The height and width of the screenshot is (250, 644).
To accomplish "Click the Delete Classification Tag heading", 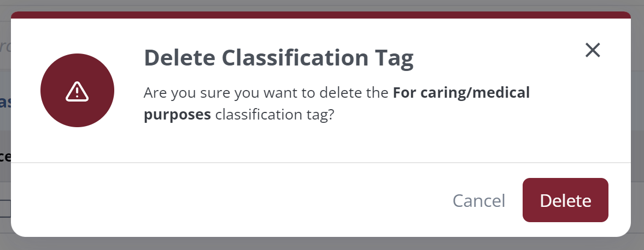I will pyautogui.click(x=278, y=58).
